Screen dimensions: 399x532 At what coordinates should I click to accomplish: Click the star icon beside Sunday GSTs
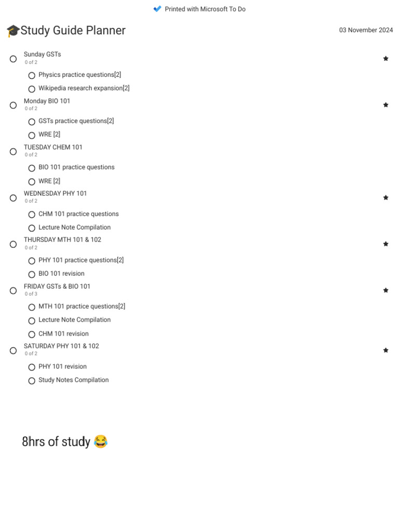click(x=385, y=59)
